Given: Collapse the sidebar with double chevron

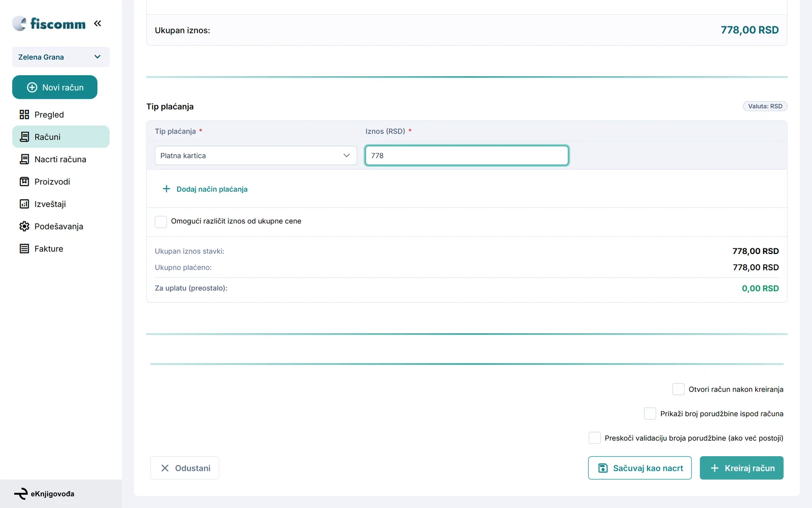Looking at the screenshot, I should click(97, 23).
